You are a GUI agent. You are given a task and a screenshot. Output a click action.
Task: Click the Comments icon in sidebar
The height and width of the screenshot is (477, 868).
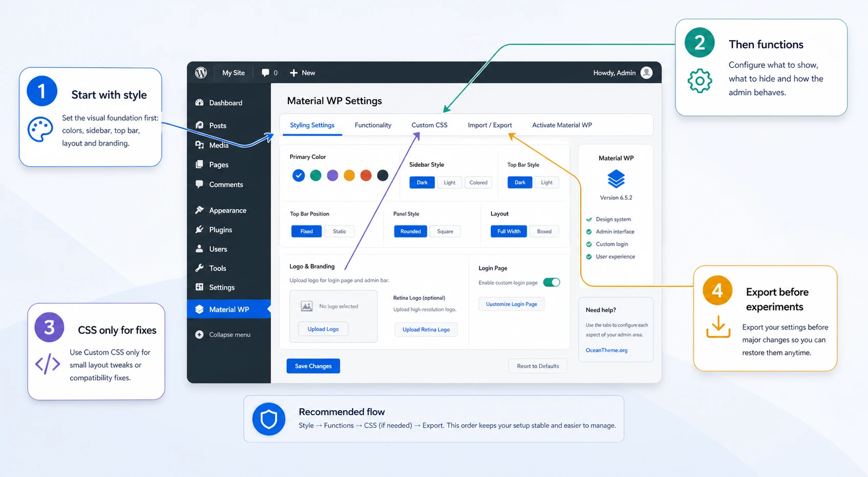[x=200, y=184]
